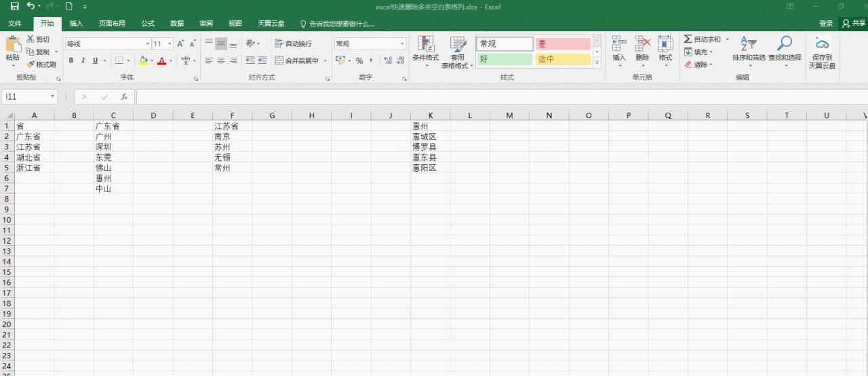The width and height of the screenshot is (868, 376).
Task: Click the 粘贴 (Paste) clipboard icon
Action: coord(12,45)
